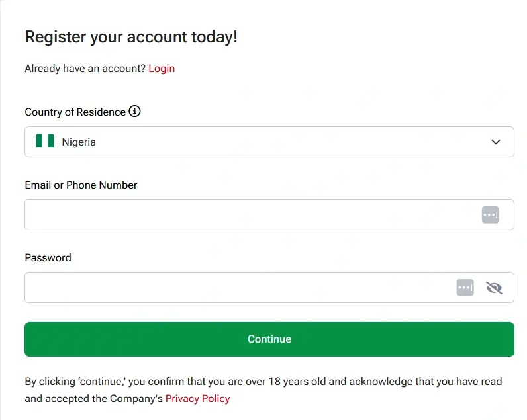Toggle password visibility with crossed-eye icon
Screen dimensions: 527x420
[494, 288]
